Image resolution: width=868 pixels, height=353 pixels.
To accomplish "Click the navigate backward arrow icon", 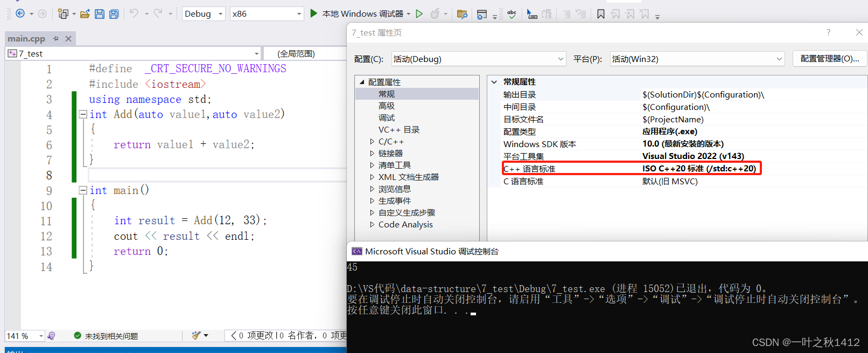I will (x=20, y=13).
